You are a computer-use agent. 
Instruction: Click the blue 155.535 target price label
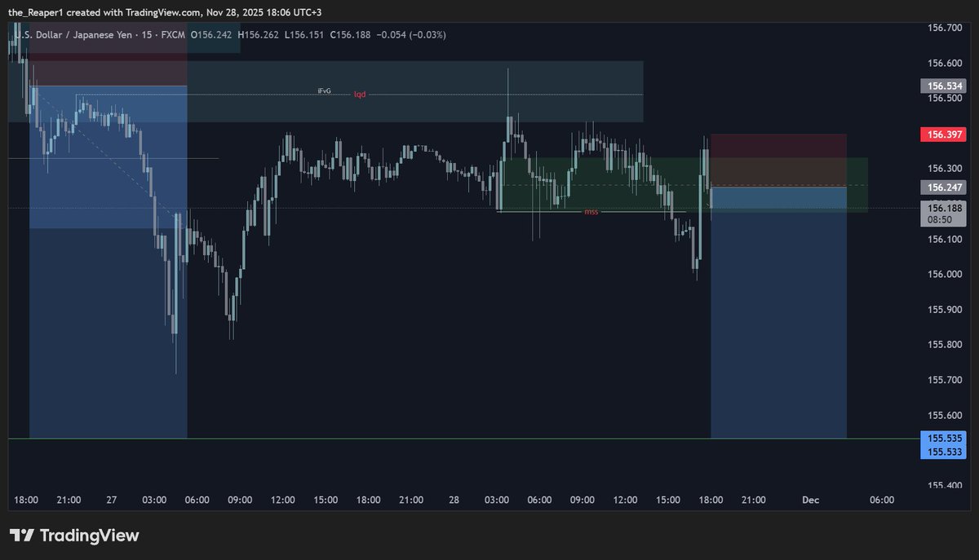[x=942, y=438]
